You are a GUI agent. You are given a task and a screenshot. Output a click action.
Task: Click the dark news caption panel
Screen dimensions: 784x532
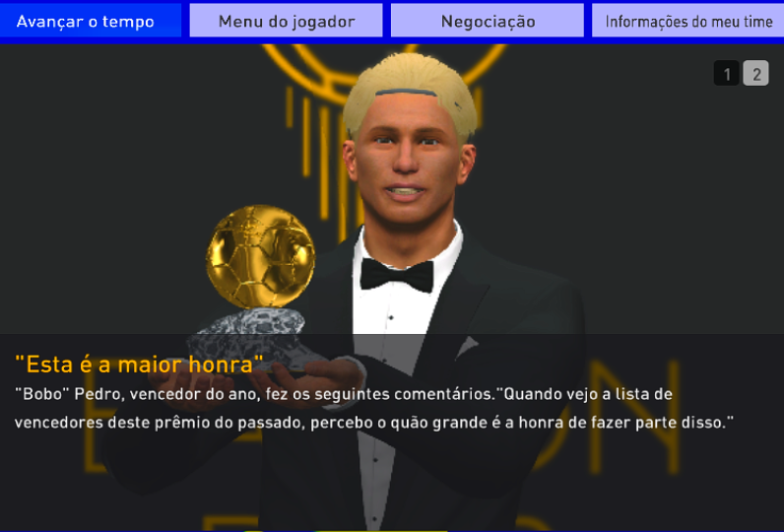tap(392, 432)
